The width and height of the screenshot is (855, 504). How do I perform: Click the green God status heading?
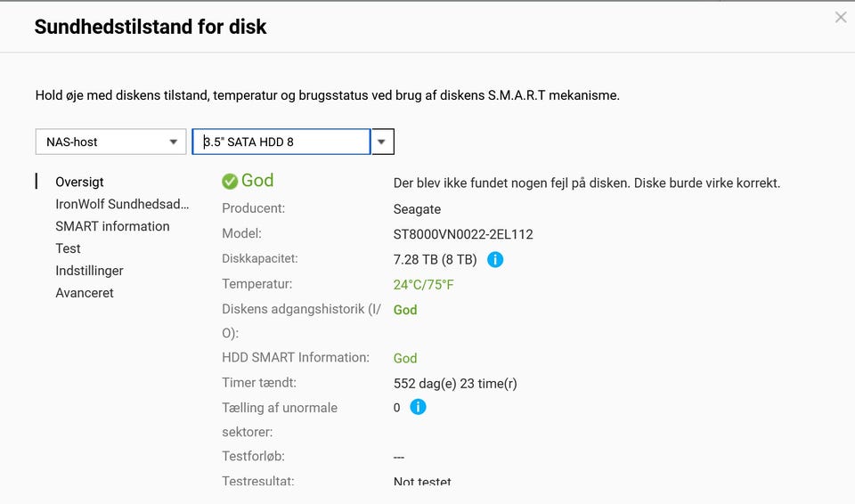click(x=257, y=181)
